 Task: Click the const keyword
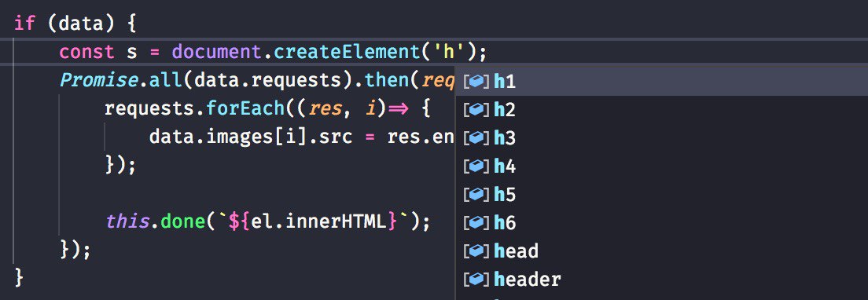click(x=87, y=53)
